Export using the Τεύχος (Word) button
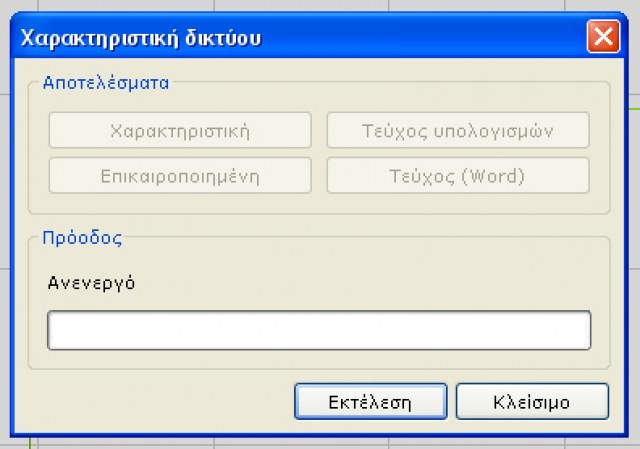The width and height of the screenshot is (640, 449). (457, 176)
